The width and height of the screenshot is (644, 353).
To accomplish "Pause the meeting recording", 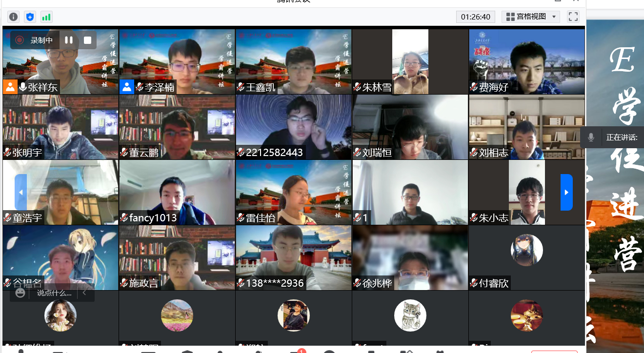I will tap(69, 40).
